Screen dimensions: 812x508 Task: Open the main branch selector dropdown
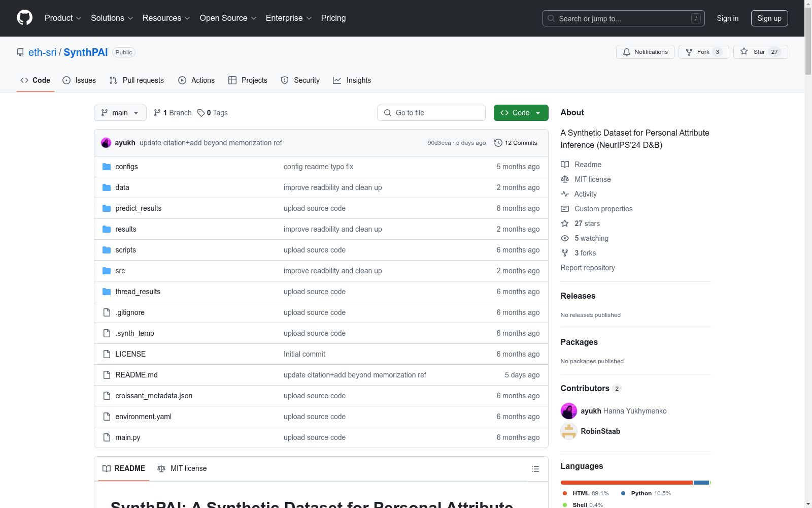tap(120, 113)
